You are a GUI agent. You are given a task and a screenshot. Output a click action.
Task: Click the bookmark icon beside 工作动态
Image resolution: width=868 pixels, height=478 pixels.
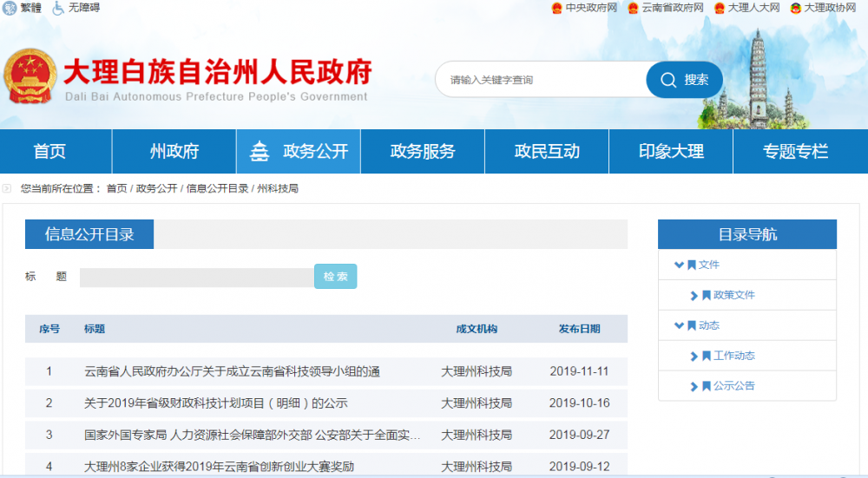(x=707, y=357)
